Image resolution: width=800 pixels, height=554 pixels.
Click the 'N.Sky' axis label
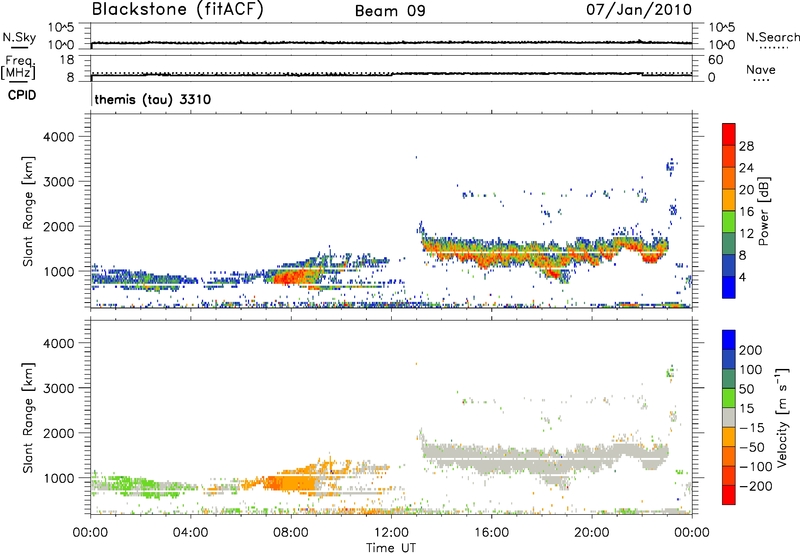point(19,37)
